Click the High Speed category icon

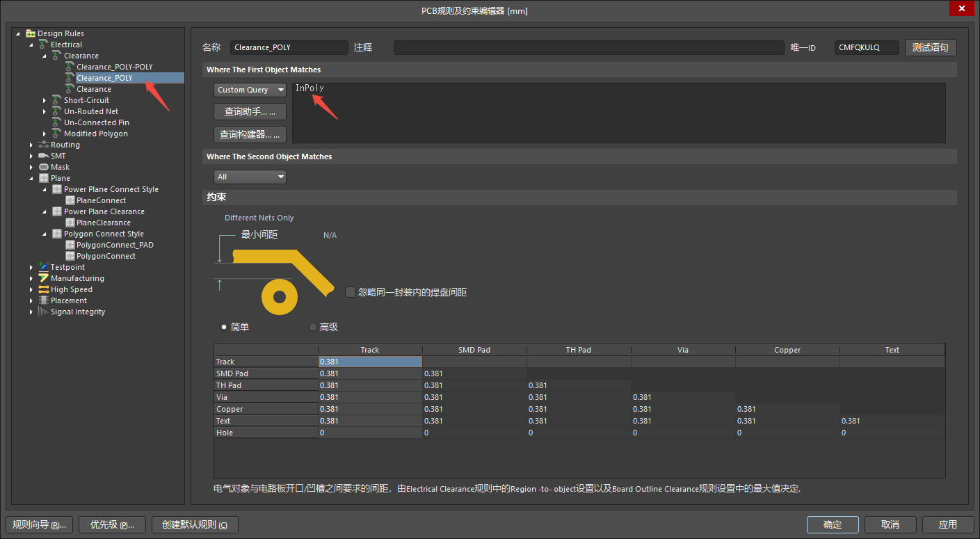click(x=44, y=289)
